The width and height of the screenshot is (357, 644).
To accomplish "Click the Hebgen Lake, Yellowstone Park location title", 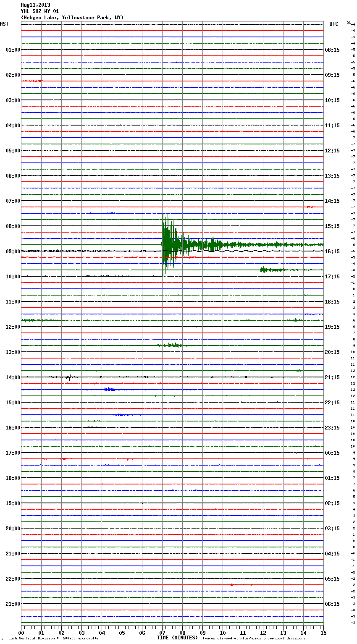I will pyautogui.click(x=72, y=18).
